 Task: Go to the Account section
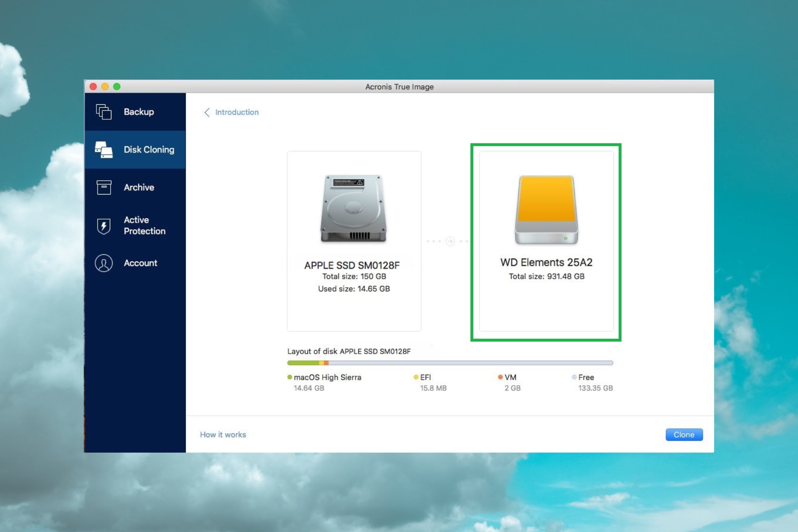point(135,263)
